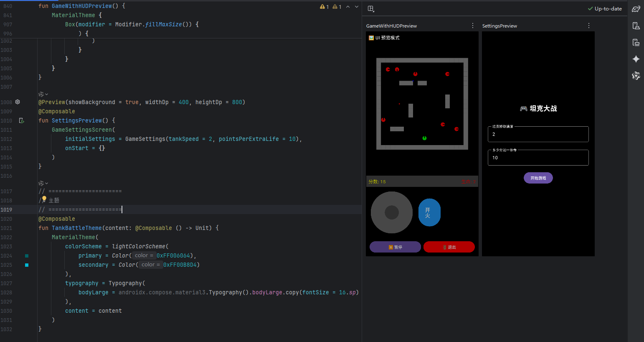
Task: Click line number 1019 in gutter
Action: point(6,209)
